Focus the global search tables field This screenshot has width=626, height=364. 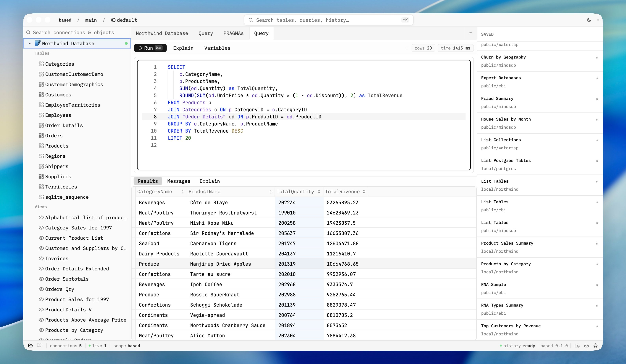328,20
